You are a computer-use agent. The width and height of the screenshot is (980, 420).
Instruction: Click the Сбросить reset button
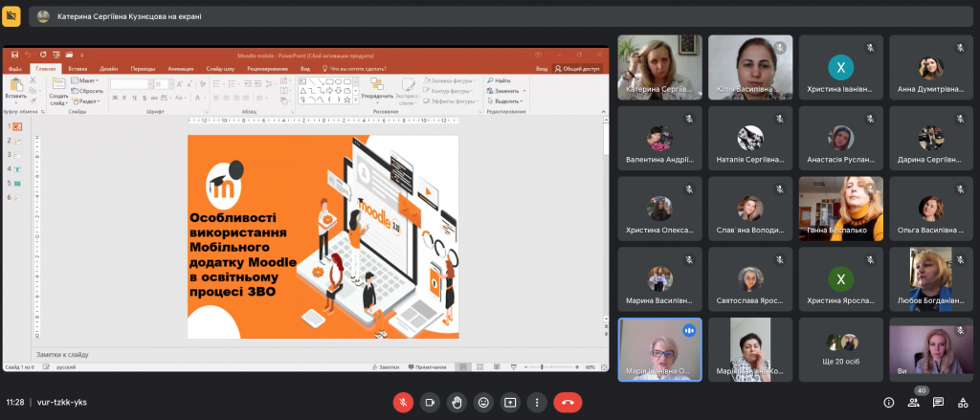pos(87,91)
